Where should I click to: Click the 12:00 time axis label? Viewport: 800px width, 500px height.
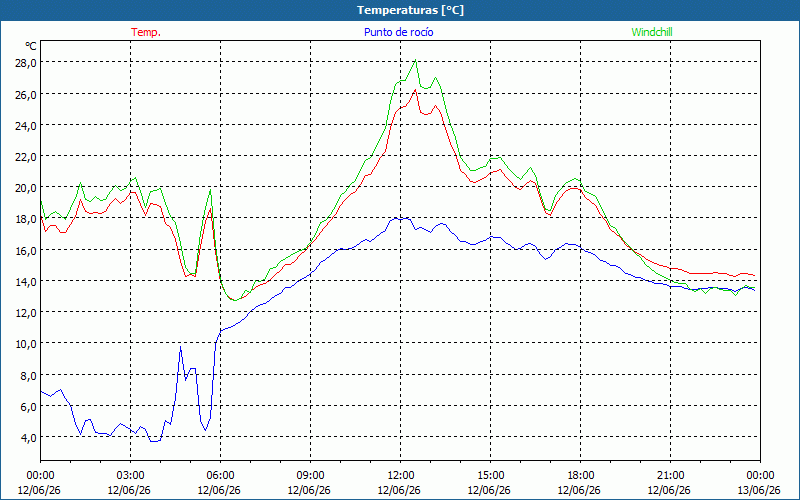pyautogui.click(x=401, y=476)
